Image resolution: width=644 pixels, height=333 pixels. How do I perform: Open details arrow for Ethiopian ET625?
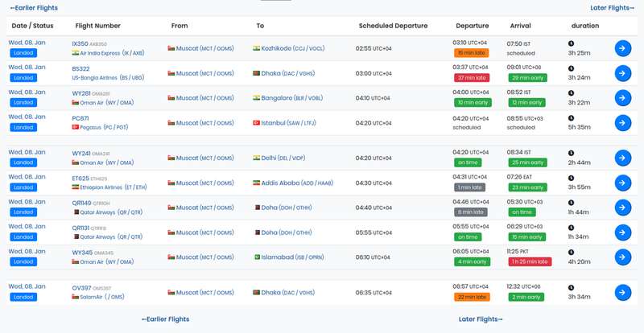tap(622, 183)
